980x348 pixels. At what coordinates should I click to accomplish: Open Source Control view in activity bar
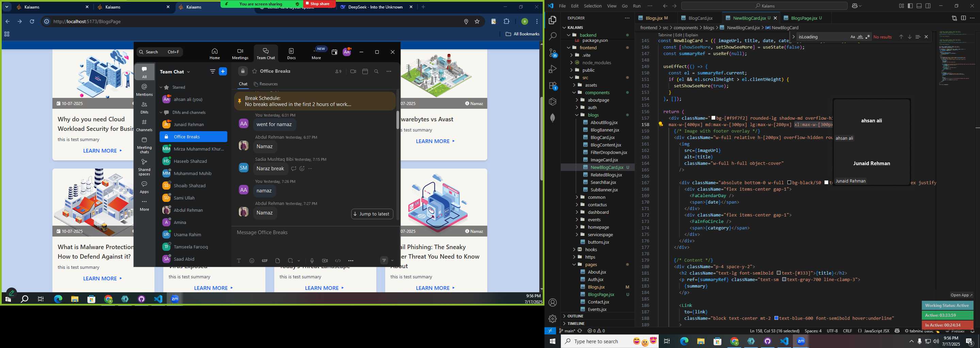coord(553,53)
